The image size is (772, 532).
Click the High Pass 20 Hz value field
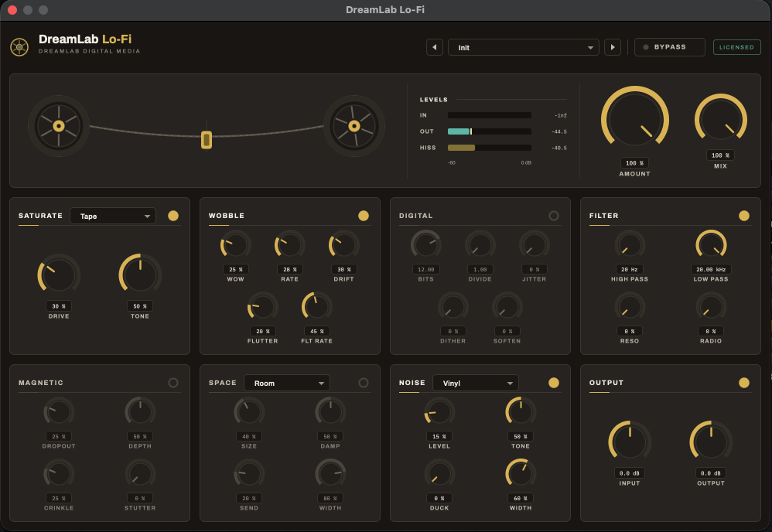[x=629, y=269]
